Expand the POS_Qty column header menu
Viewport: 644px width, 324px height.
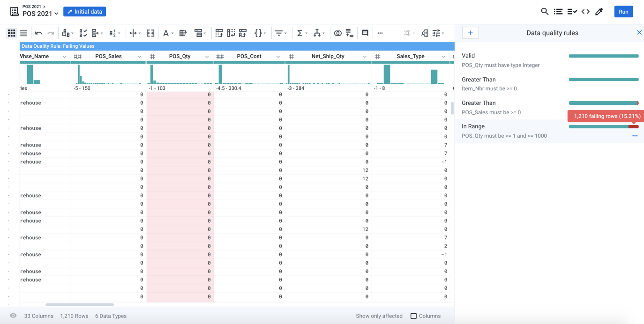pos(207,57)
